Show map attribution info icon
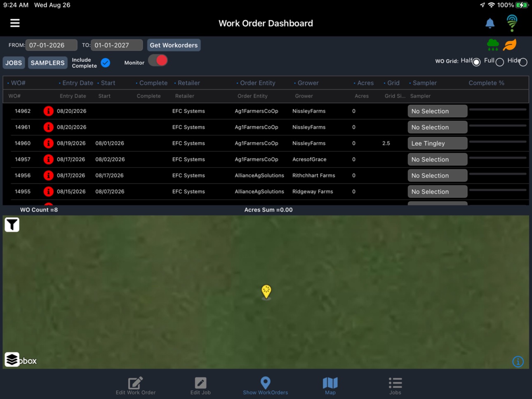This screenshot has width=532, height=399. click(x=518, y=362)
